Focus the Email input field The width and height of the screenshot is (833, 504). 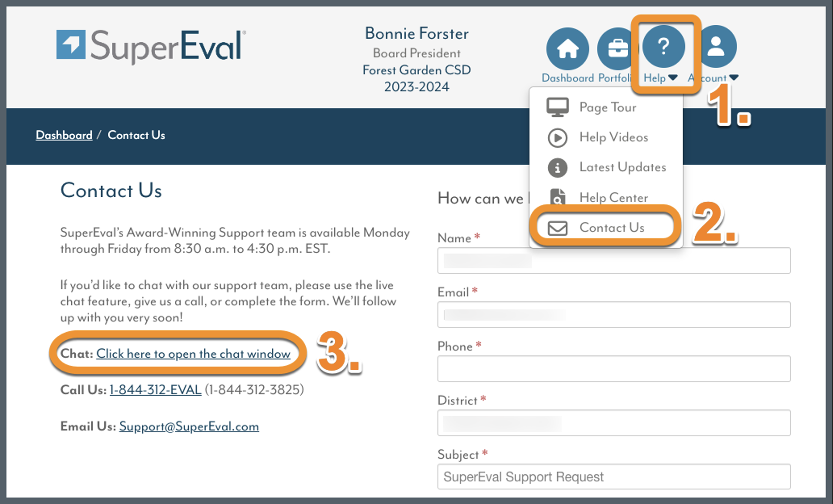[x=614, y=315]
